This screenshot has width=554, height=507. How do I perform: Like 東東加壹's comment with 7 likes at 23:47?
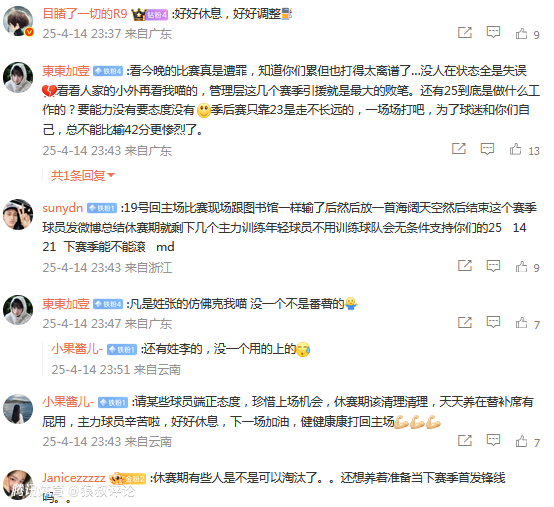coord(521,323)
